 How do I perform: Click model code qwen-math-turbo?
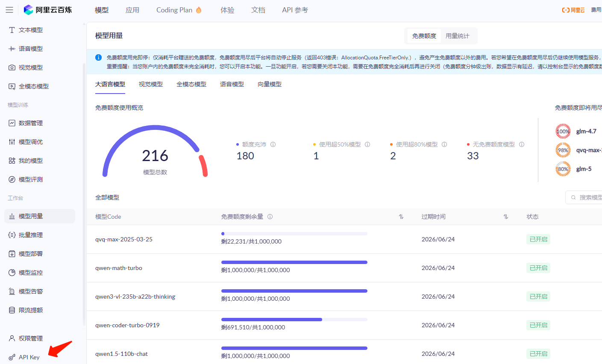click(x=119, y=268)
